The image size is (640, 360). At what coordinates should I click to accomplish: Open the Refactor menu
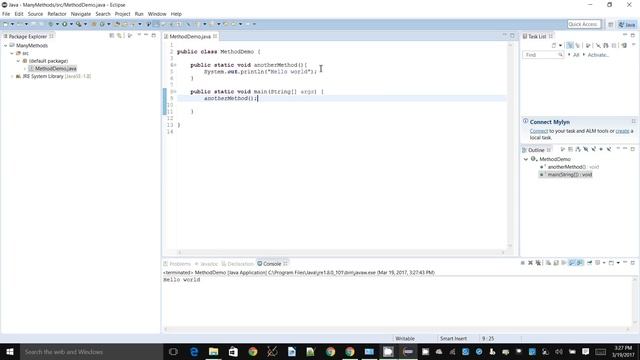point(57,14)
